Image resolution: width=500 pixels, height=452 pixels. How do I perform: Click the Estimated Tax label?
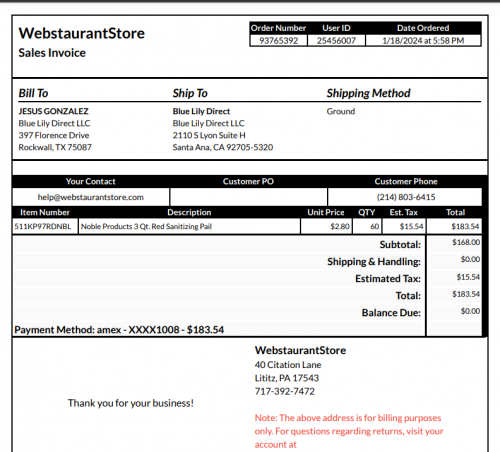pyautogui.click(x=388, y=279)
